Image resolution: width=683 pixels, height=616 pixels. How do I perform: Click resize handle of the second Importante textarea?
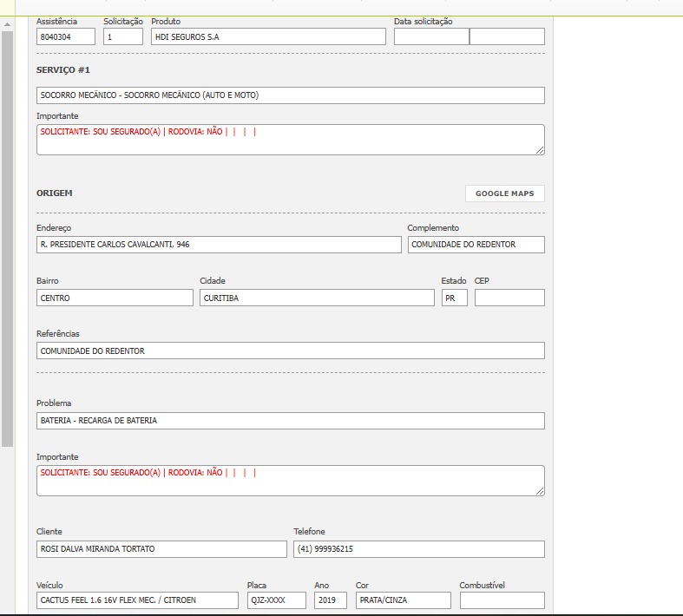tap(540, 491)
